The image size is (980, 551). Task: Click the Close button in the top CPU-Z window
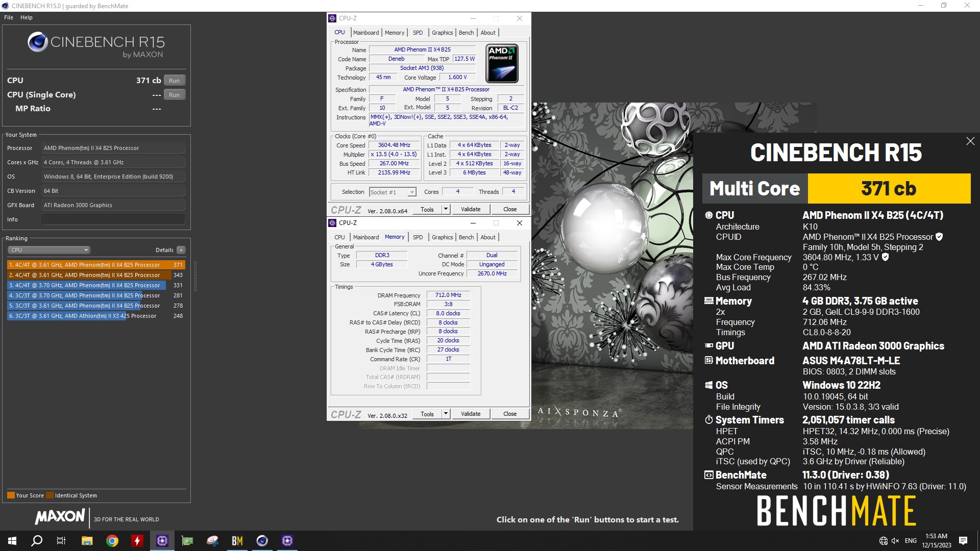click(x=510, y=209)
